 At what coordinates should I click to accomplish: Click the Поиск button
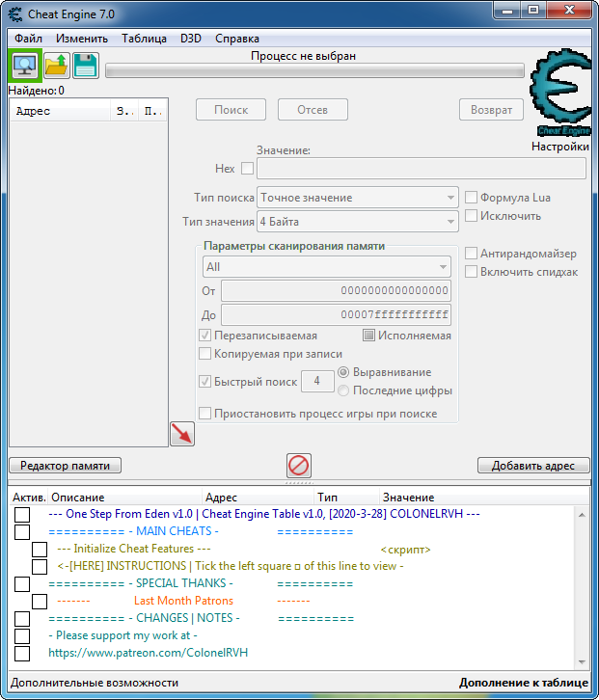tap(231, 110)
